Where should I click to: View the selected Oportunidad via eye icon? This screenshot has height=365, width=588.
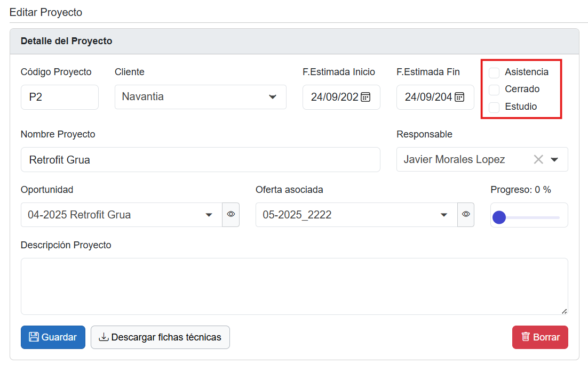click(231, 215)
